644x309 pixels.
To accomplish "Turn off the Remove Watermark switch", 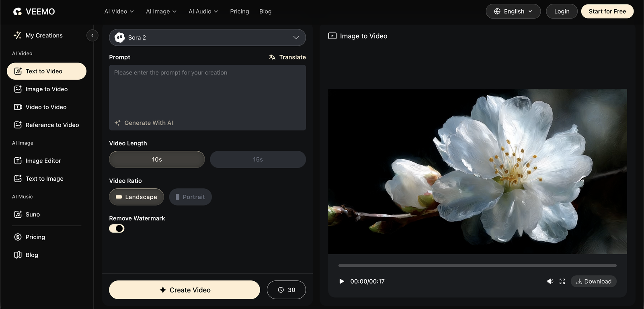I will coord(117,229).
